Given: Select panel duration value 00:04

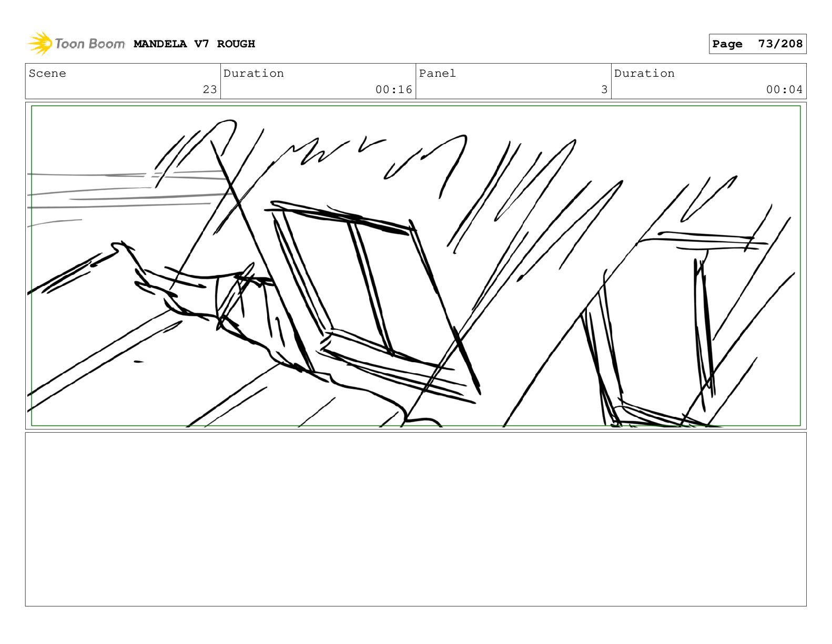Looking at the screenshot, I should pyautogui.click(x=784, y=89).
